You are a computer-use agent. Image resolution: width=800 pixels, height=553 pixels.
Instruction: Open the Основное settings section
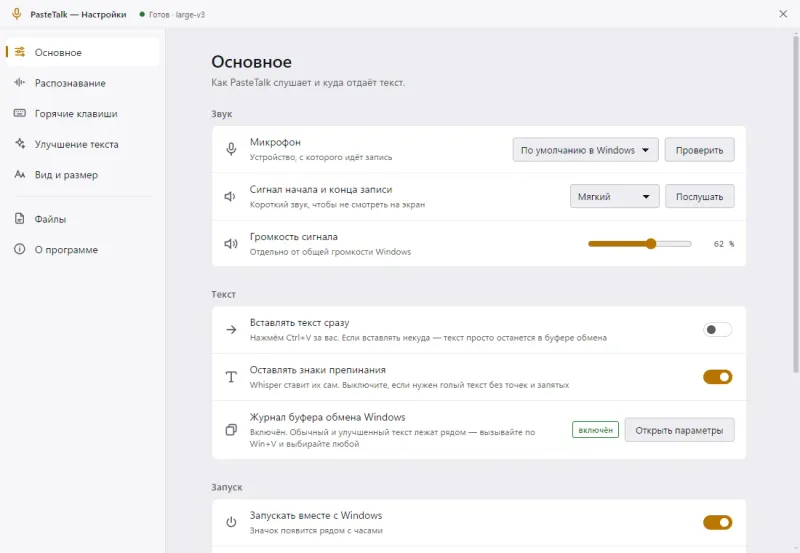coord(83,52)
